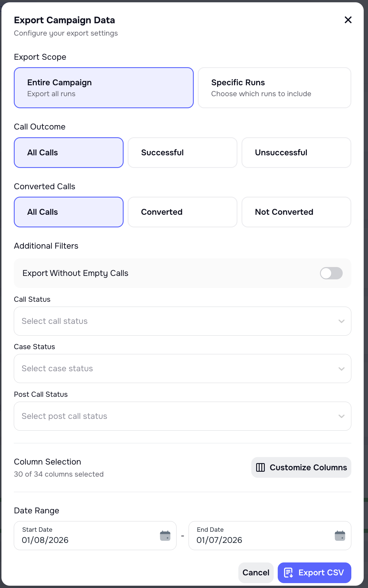Enable Export Without Empty Calls
Screen dimensions: 368x588
(x=331, y=273)
